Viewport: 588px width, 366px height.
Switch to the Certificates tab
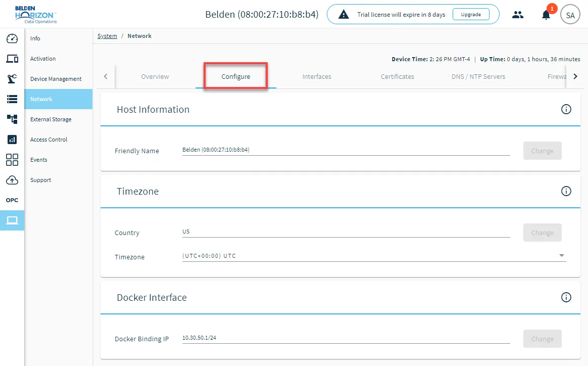[398, 76]
